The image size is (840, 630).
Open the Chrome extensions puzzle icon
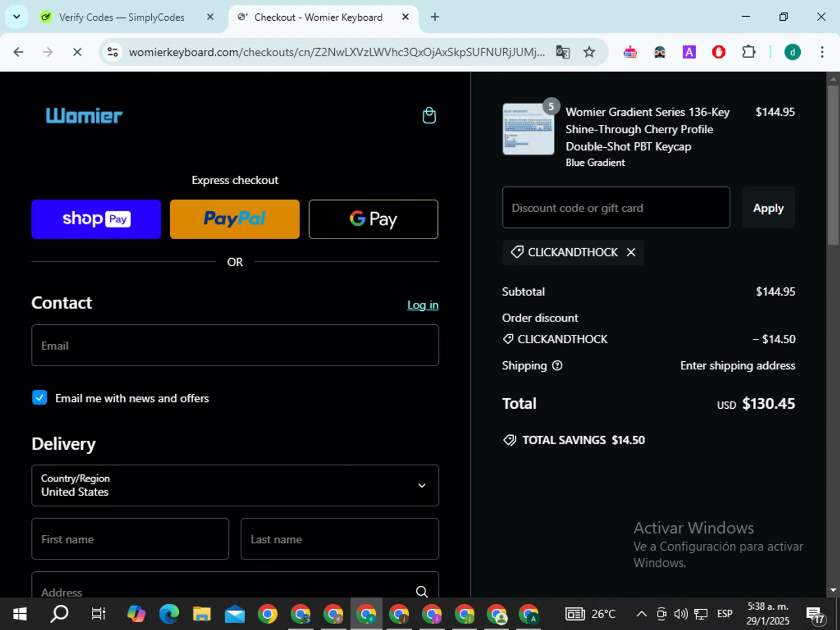pyautogui.click(x=749, y=52)
